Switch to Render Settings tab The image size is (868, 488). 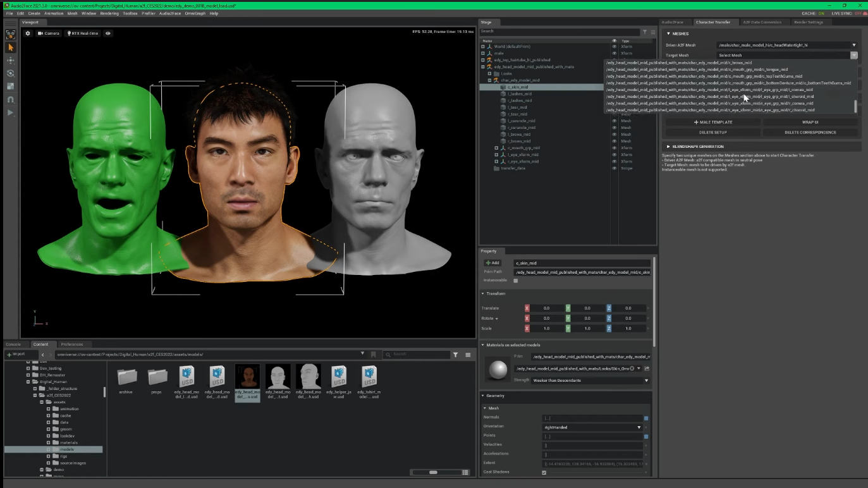[809, 22]
